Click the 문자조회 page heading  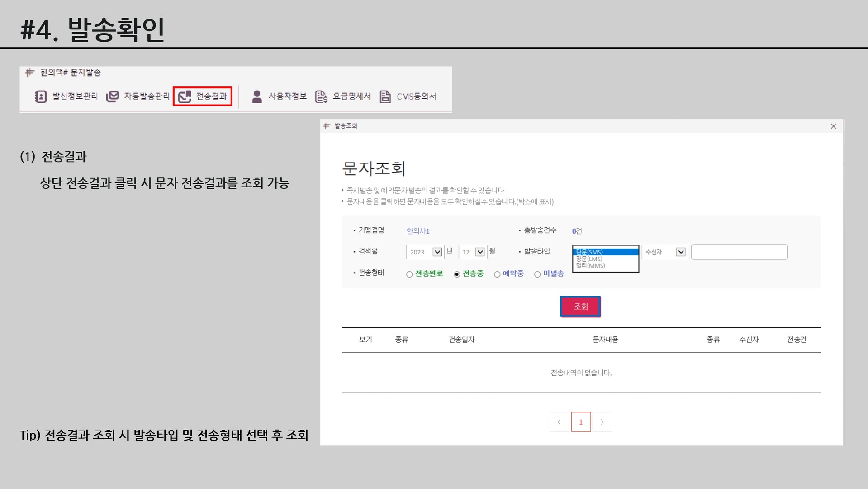click(374, 168)
